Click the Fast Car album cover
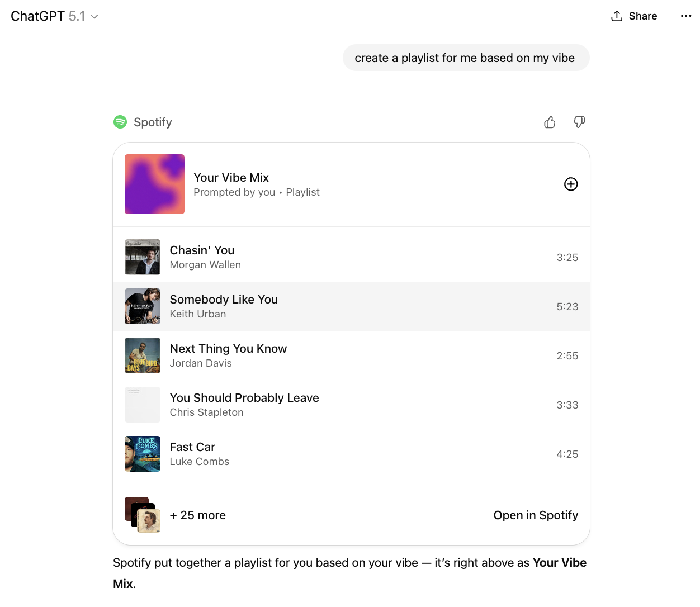Image resolution: width=700 pixels, height=607 pixels. click(143, 453)
